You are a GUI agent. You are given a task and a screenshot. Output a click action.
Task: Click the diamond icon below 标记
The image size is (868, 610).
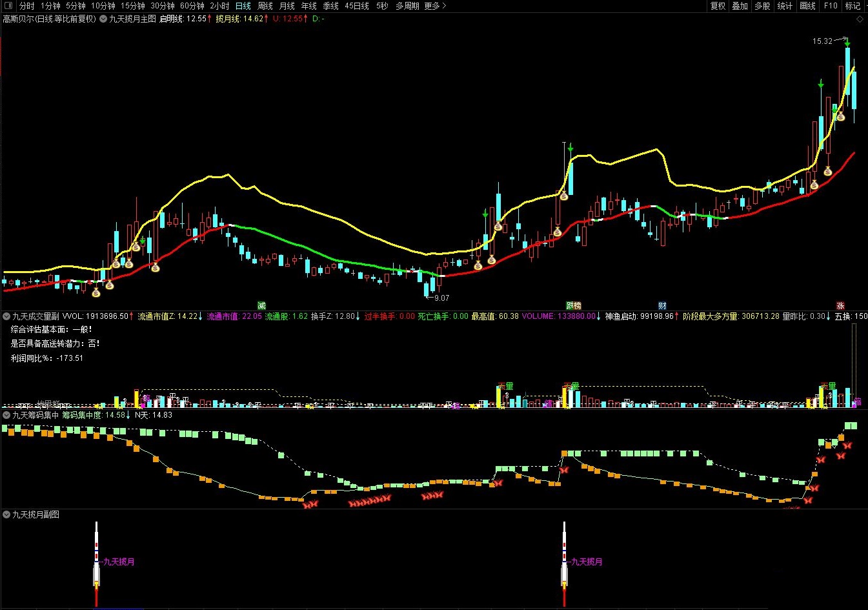860,19
